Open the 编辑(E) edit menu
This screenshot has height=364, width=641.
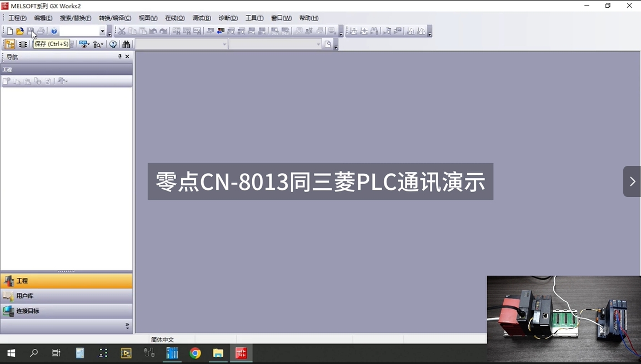click(43, 18)
